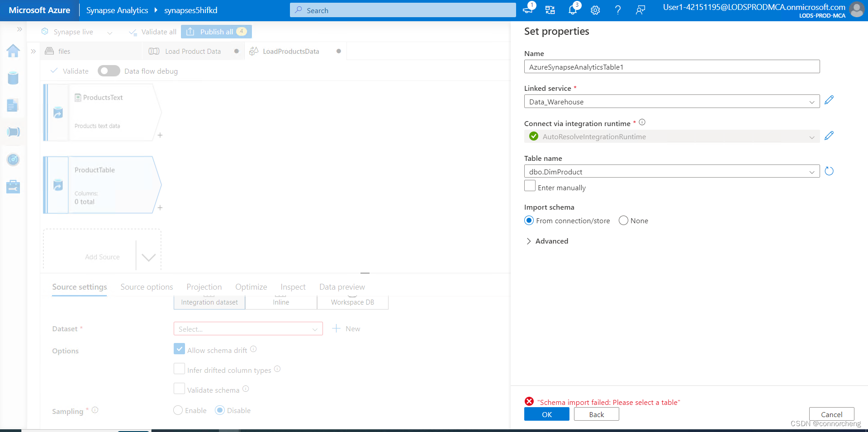Open the Manage hub toolbox icon
Screen dimensions: 868x432
coord(13,187)
